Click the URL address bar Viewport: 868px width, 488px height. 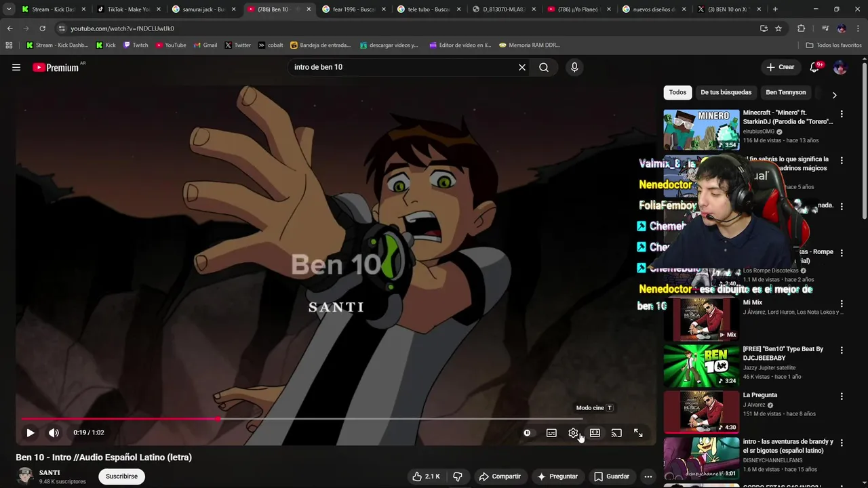pos(407,28)
